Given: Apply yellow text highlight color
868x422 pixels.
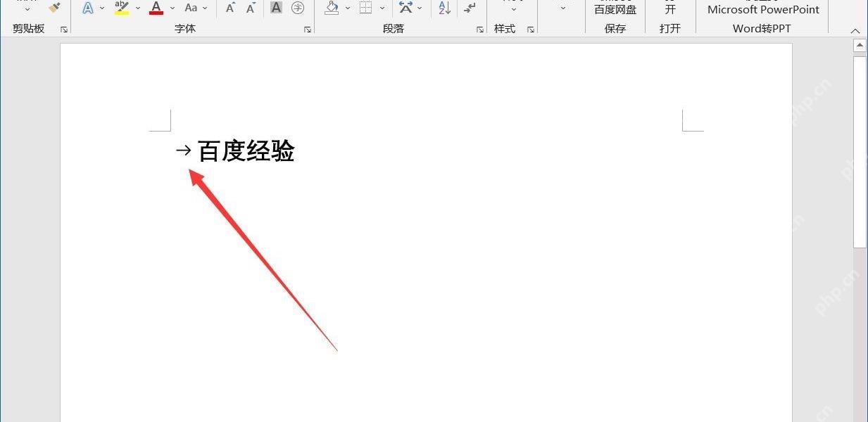Looking at the screenshot, I should pyautogui.click(x=122, y=8).
